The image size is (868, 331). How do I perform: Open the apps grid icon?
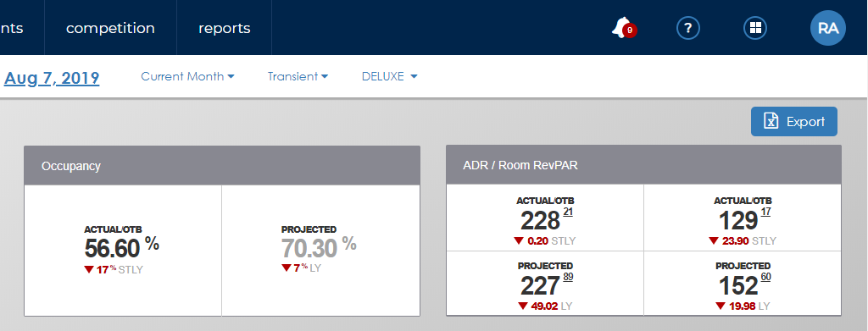tap(755, 28)
